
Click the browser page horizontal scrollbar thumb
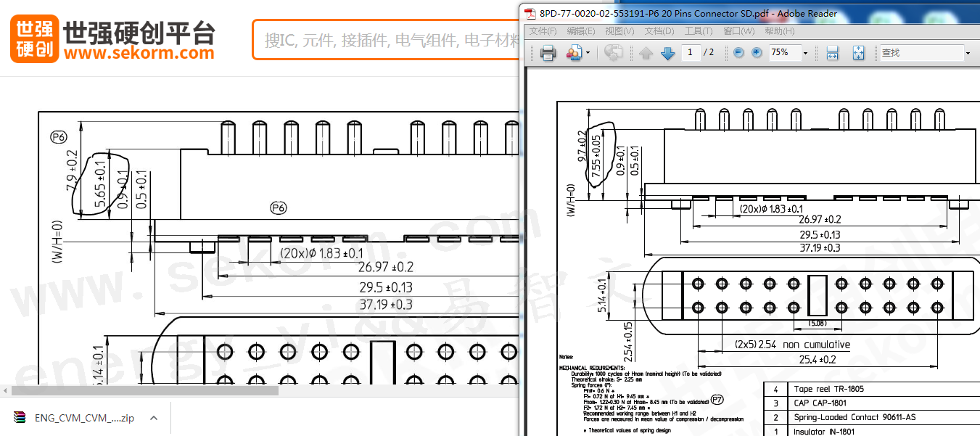point(145,390)
